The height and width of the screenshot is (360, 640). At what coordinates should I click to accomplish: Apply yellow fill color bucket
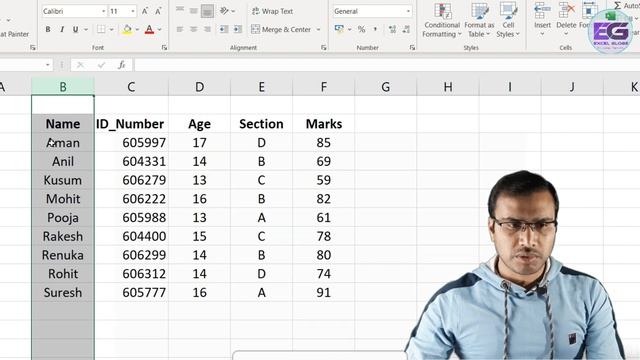coord(127,29)
